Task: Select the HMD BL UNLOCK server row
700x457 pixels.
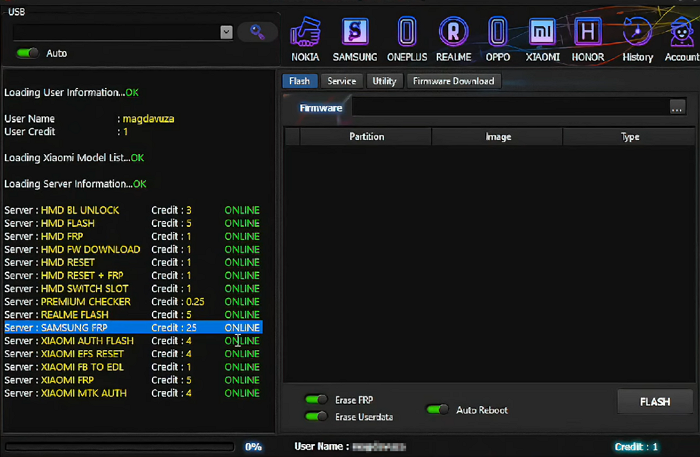Action: point(133,210)
